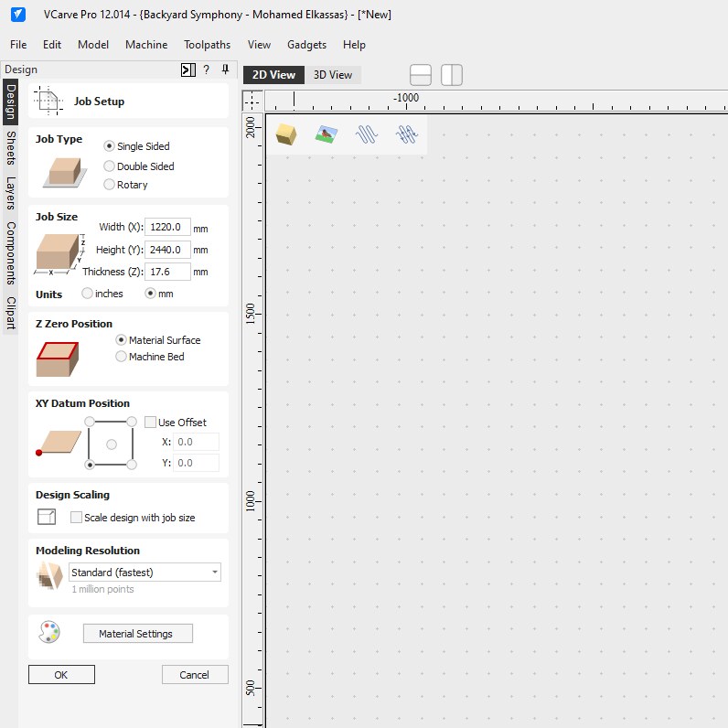Click the Material Settings button

(138, 633)
